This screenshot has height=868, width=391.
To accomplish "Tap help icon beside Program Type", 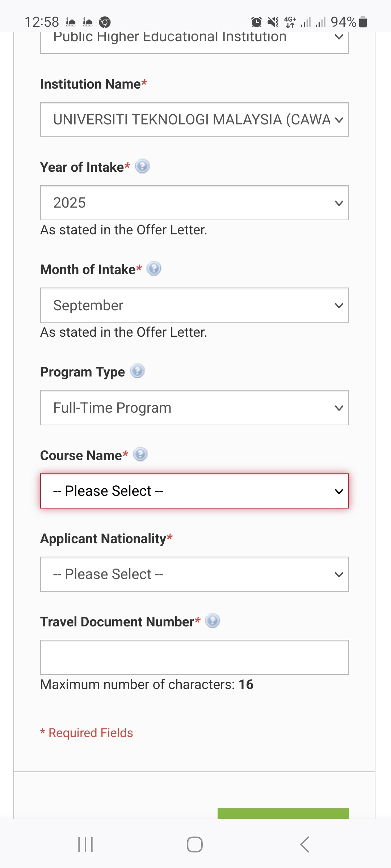I will (x=137, y=371).
